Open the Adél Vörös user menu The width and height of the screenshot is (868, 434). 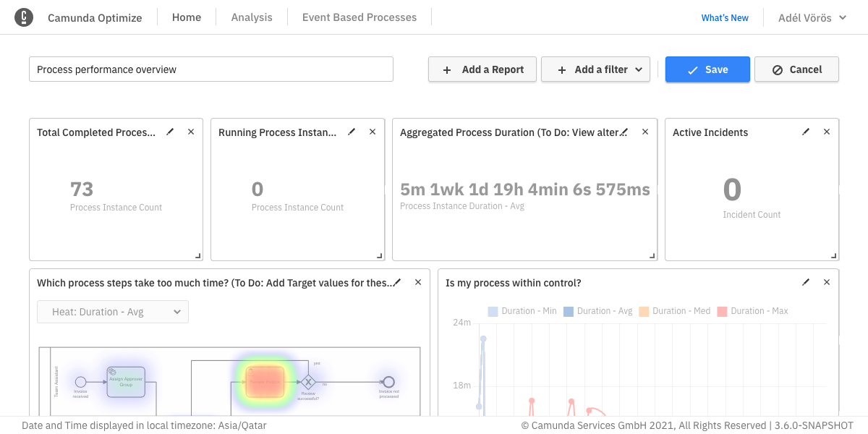812,17
